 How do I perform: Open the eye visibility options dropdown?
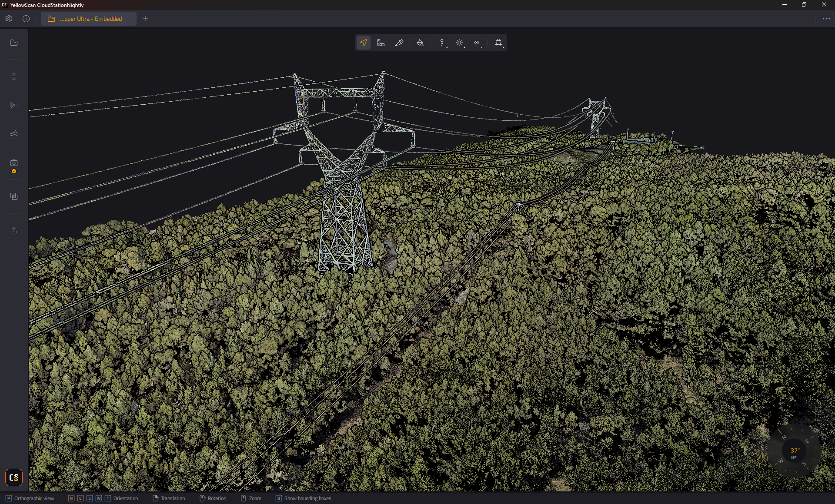tap(477, 43)
